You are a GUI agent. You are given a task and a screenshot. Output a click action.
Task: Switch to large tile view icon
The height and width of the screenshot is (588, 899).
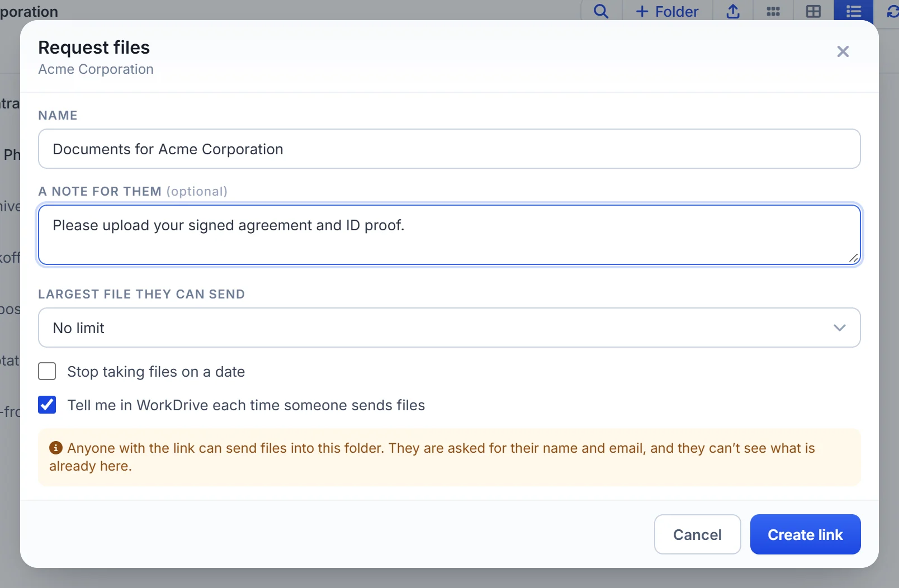[x=813, y=11]
